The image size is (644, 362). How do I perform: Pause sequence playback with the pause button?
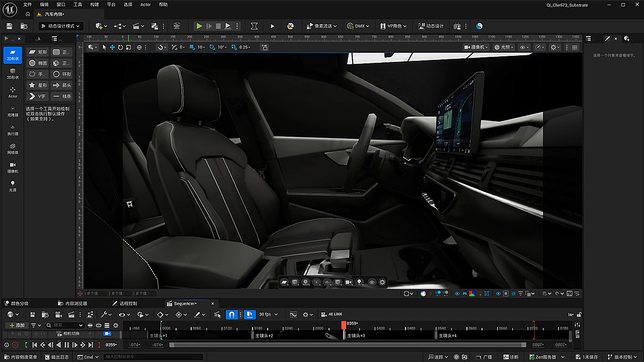66,345
